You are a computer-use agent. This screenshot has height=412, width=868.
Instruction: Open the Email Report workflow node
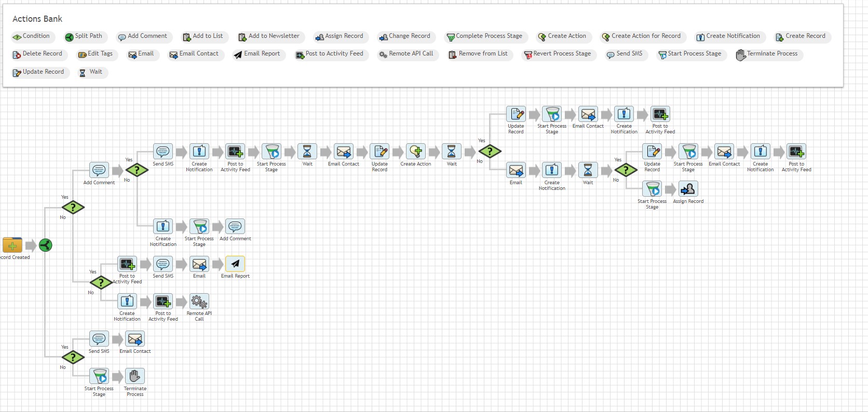coord(235,264)
